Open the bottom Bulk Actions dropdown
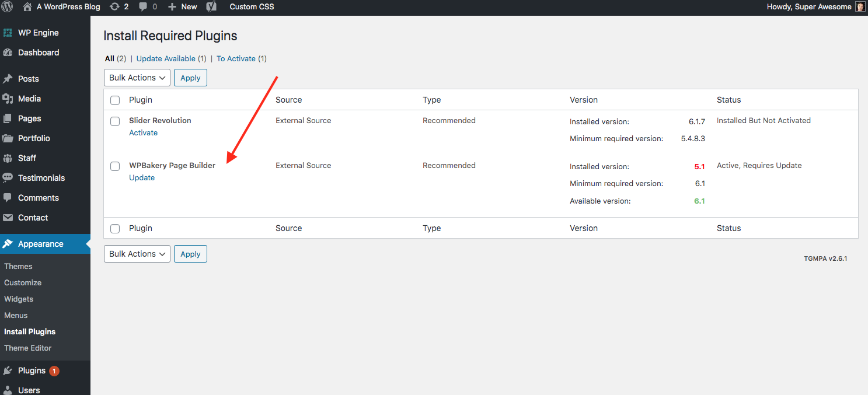This screenshot has height=395, width=868. 137,254
